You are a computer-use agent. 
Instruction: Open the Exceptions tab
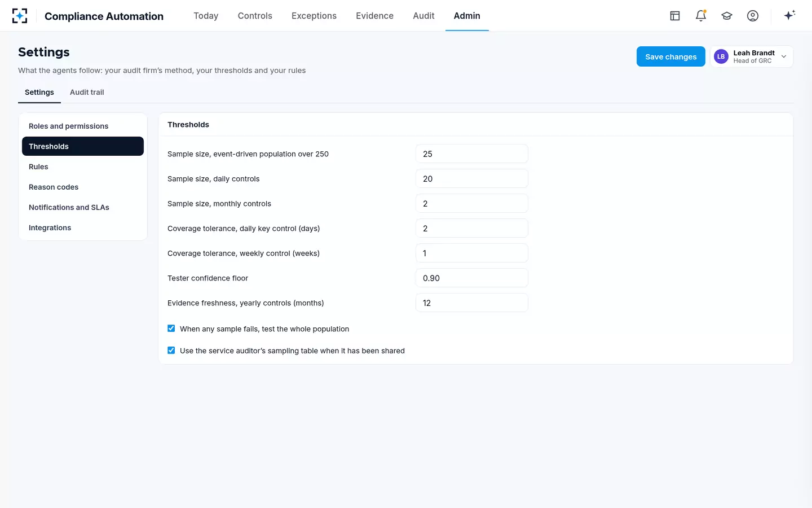coord(314,16)
